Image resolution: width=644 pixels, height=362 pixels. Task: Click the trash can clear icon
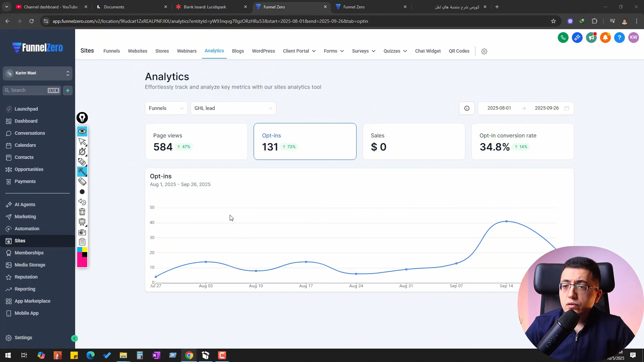click(x=82, y=212)
